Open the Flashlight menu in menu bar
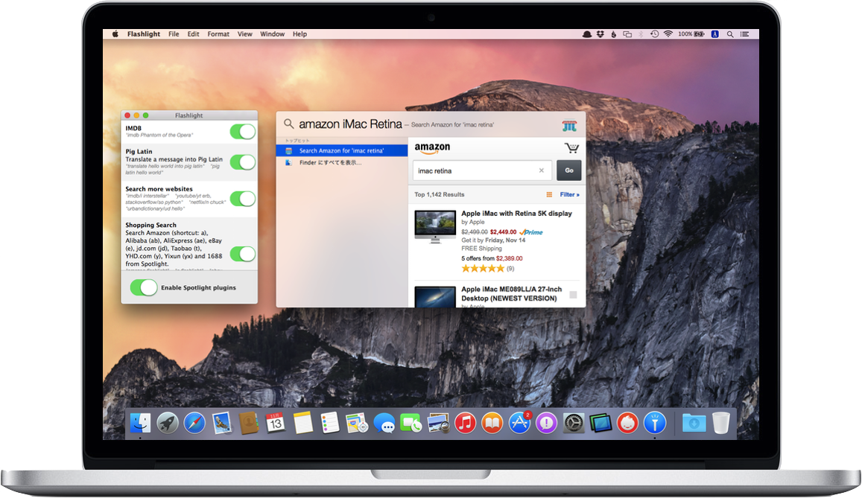 (x=144, y=34)
